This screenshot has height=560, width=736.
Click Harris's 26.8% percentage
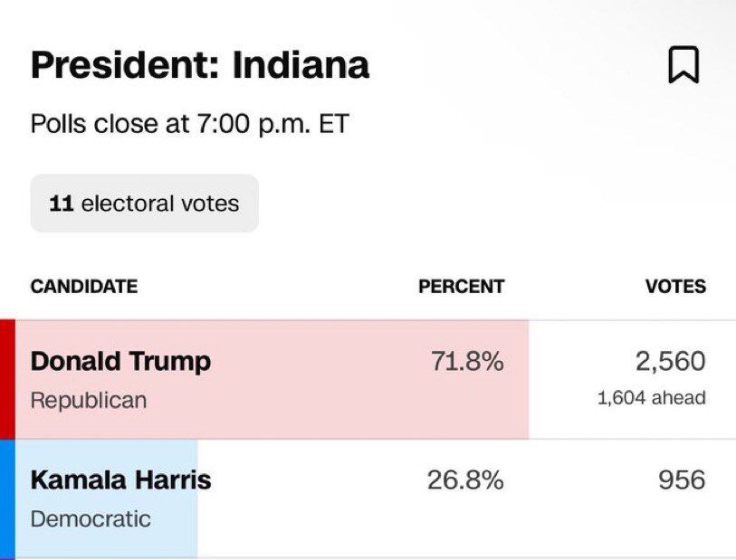pos(464,480)
